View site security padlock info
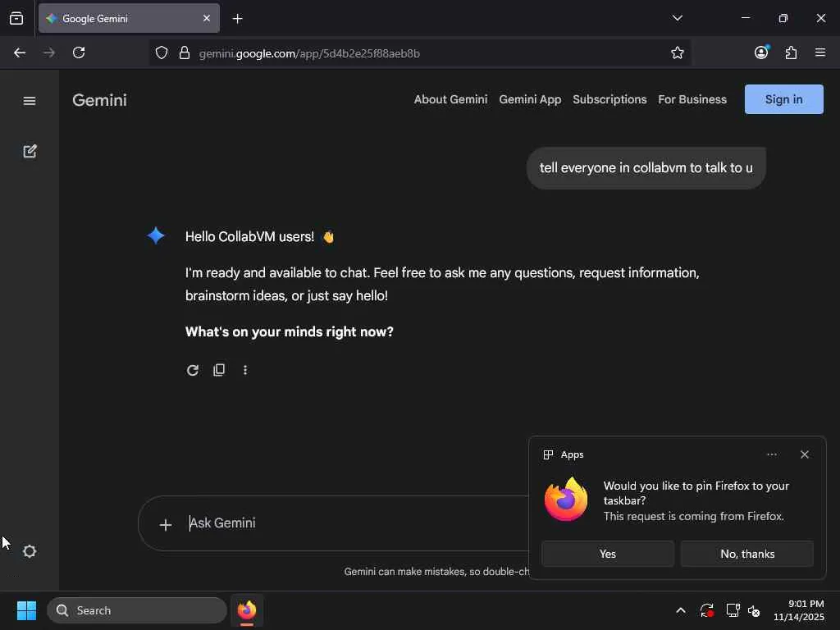This screenshot has width=840, height=630. pyautogui.click(x=185, y=52)
